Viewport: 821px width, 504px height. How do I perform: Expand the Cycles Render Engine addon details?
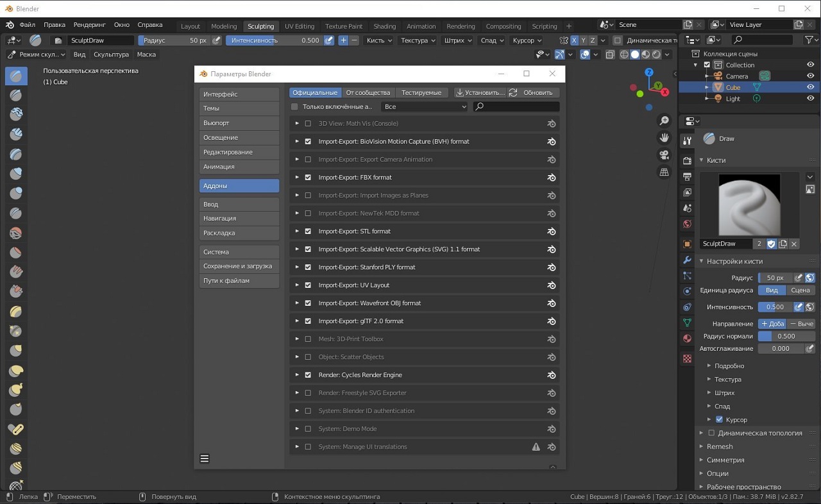[x=297, y=375]
